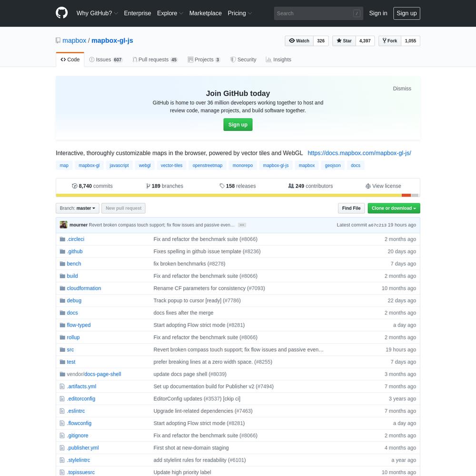This screenshot has width=476, height=476.
Task: Click the Star button
Action: (x=344, y=40)
